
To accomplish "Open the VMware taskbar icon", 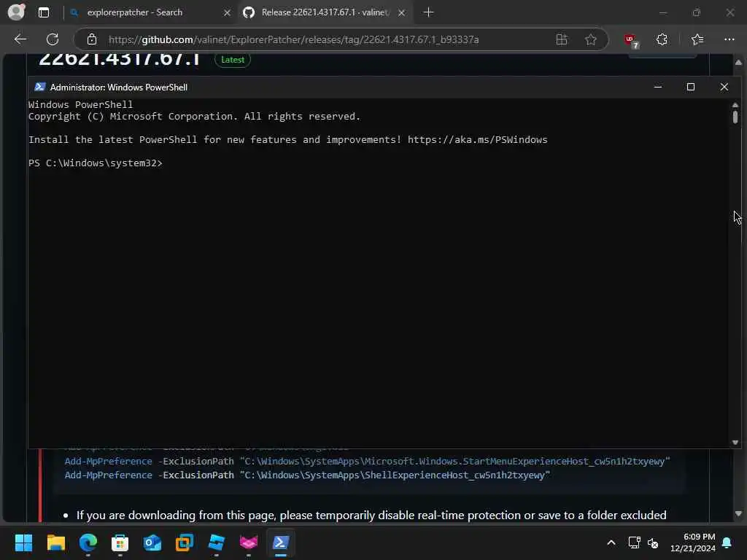I will point(185,542).
